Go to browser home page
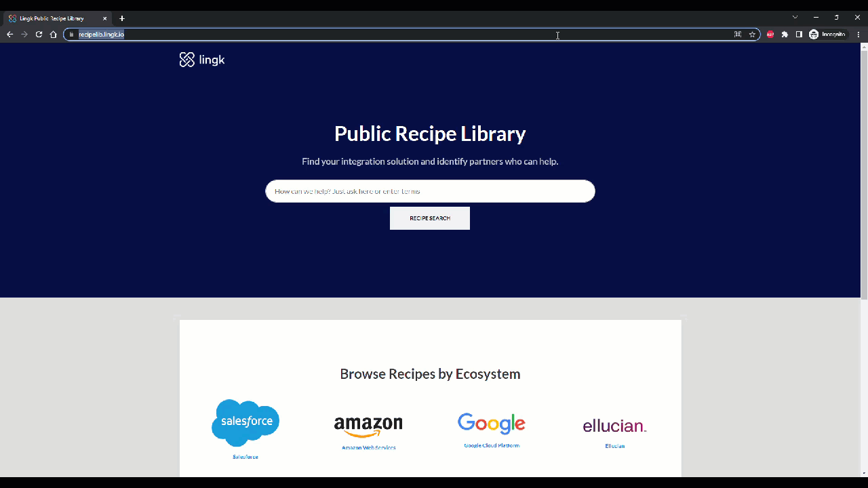Image resolution: width=868 pixels, height=488 pixels. coord(53,34)
